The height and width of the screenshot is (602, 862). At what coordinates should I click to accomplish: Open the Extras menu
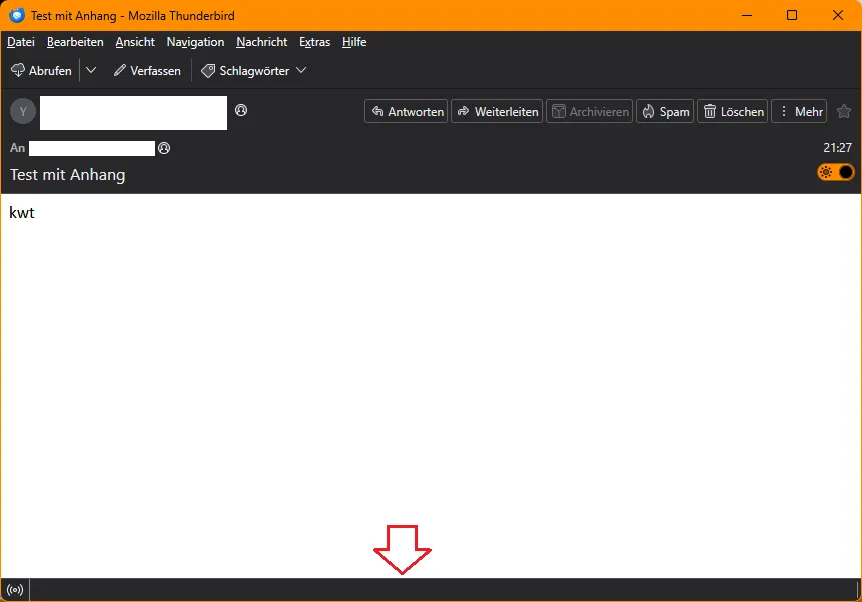tap(314, 42)
